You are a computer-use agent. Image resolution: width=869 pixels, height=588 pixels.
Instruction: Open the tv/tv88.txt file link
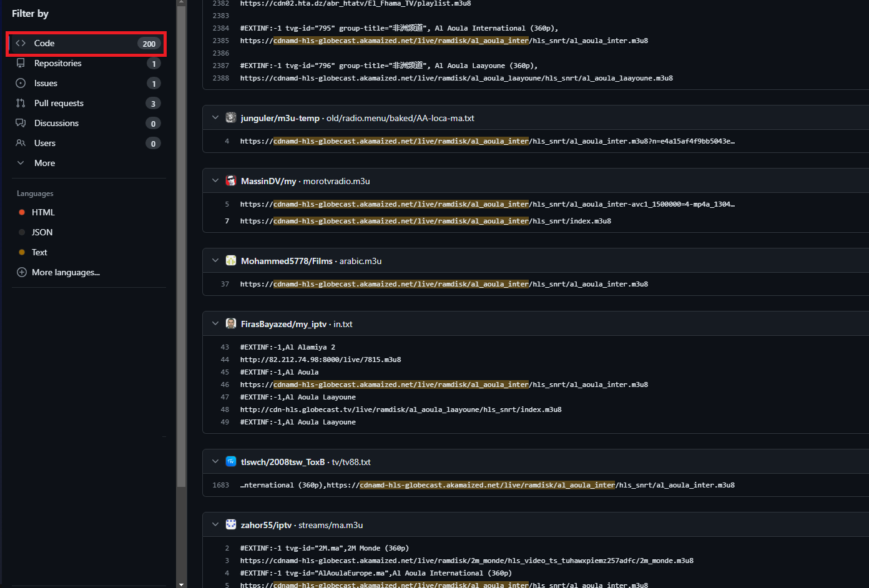[x=351, y=462]
